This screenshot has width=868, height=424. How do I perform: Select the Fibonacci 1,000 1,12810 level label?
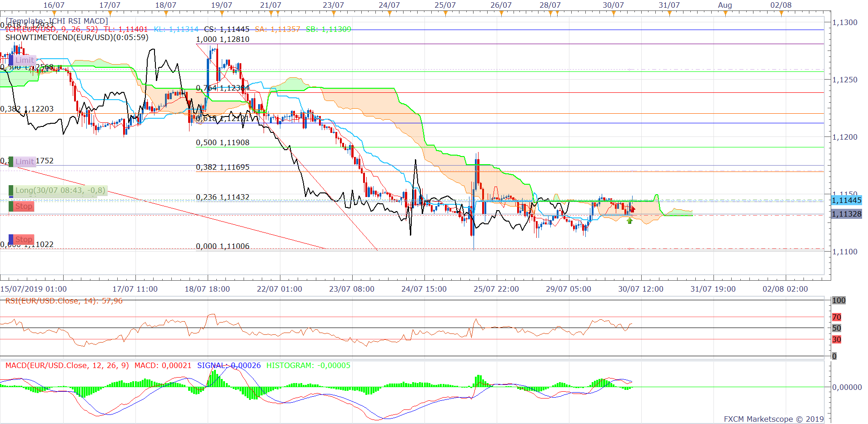(x=223, y=39)
